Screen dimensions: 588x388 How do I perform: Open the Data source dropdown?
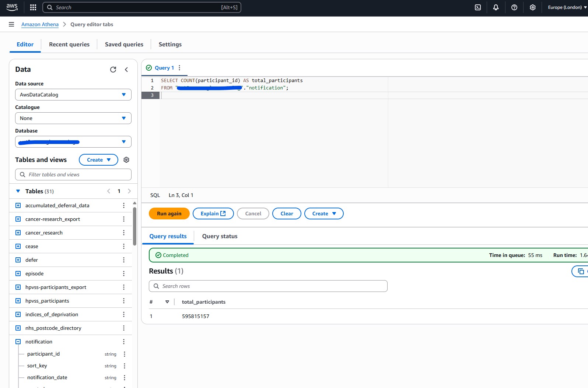[73, 95]
